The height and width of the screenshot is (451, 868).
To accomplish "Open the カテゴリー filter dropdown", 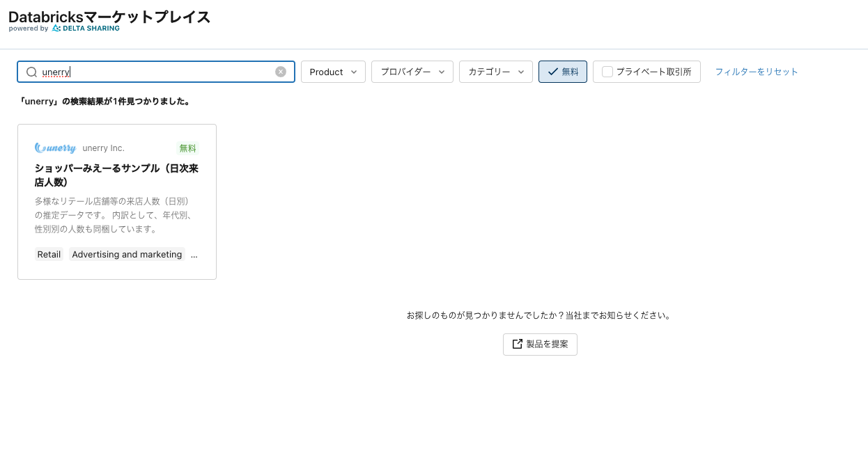I will tap(495, 72).
